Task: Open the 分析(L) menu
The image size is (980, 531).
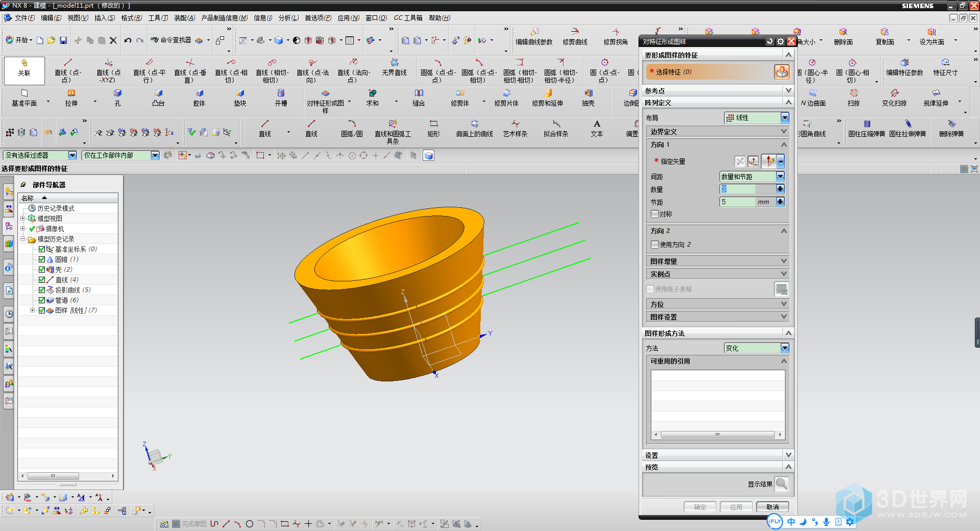Action: pyautogui.click(x=288, y=18)
